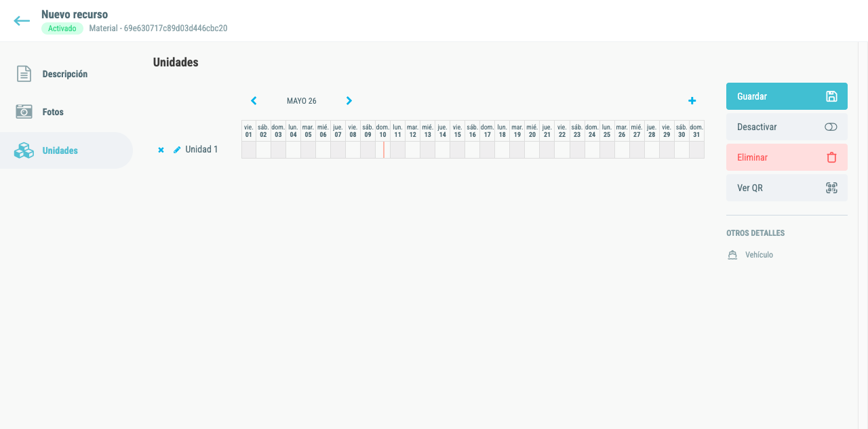Click the save disk icon on Guardar
The height and width of the screenshot is (429, 868).
pyautogui.click(x=831, y=96)
